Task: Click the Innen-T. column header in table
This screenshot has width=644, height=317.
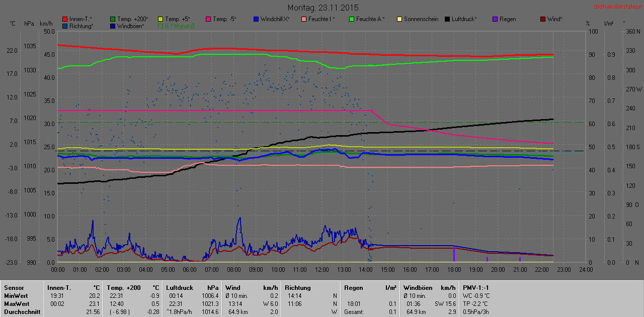Action: 59,288
